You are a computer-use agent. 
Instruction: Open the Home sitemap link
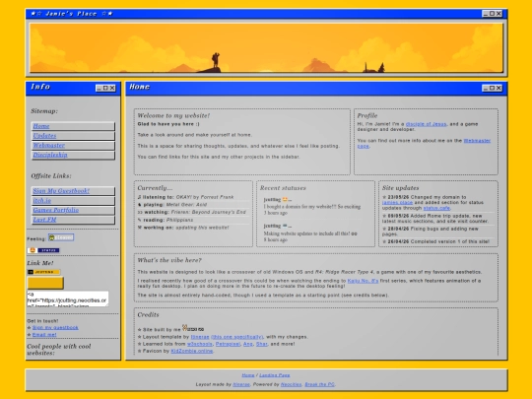pyautogui.click(x=73, y=126)
